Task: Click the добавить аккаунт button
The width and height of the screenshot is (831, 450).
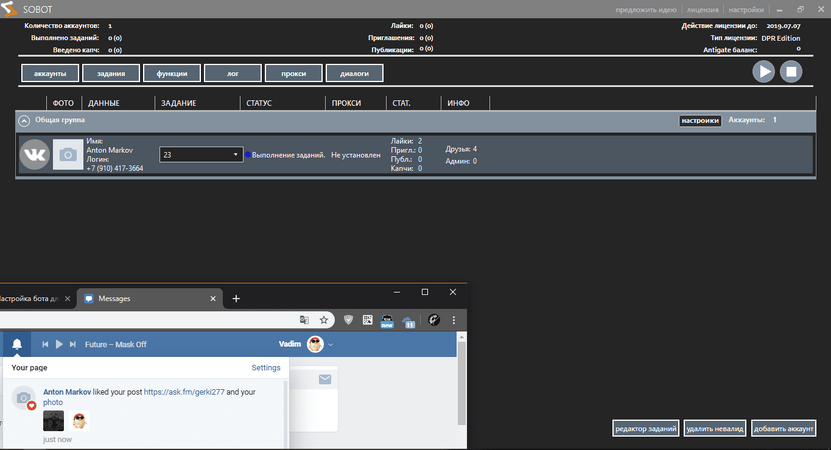Action: point(785,429)
